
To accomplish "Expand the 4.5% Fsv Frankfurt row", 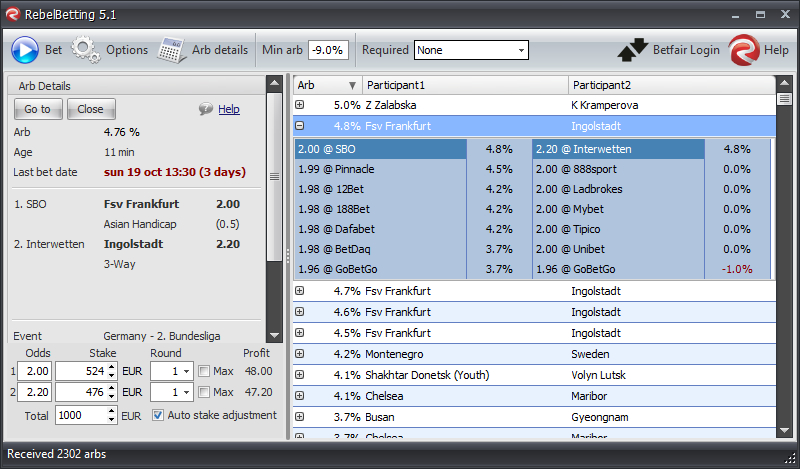I will (x=299, y=333).
